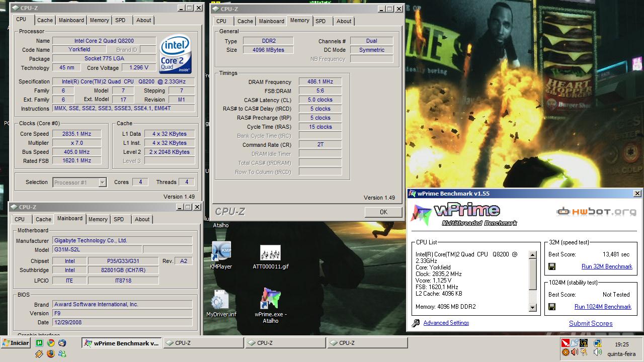Run the 1024M Benchmark stability test
Screen dimensions: 644x362
[x=603, y=307]
